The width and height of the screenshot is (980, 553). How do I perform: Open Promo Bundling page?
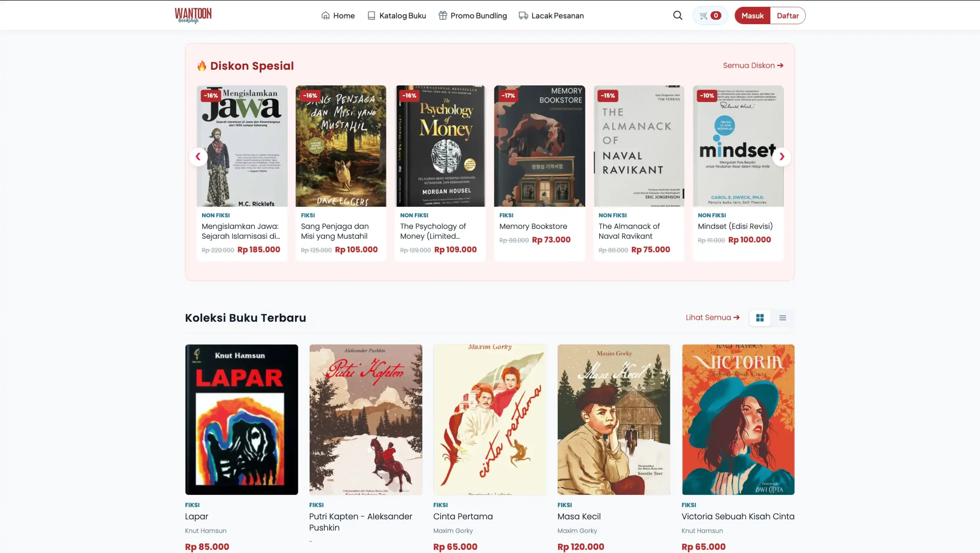pyautogui.click(x=473, y=16)
